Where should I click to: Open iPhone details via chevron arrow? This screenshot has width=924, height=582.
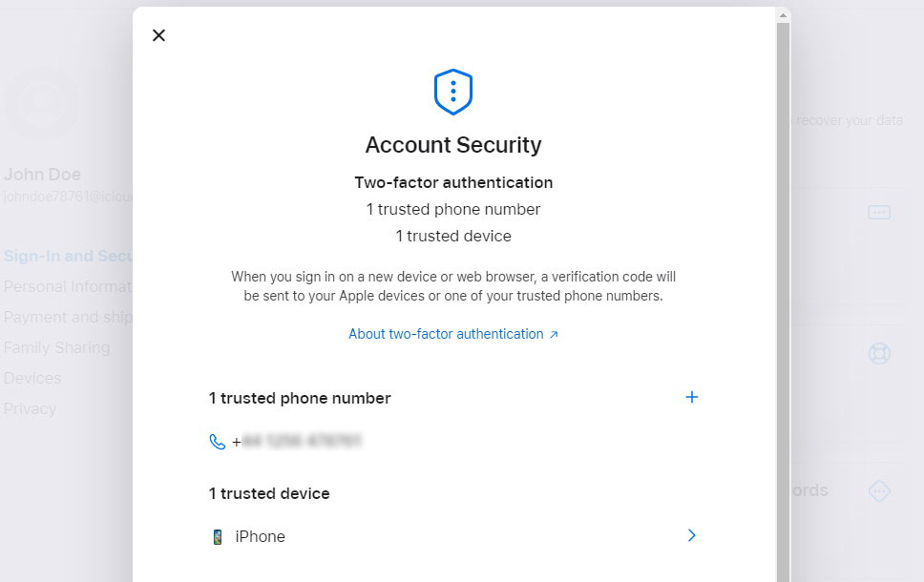[x=692, y=535]
